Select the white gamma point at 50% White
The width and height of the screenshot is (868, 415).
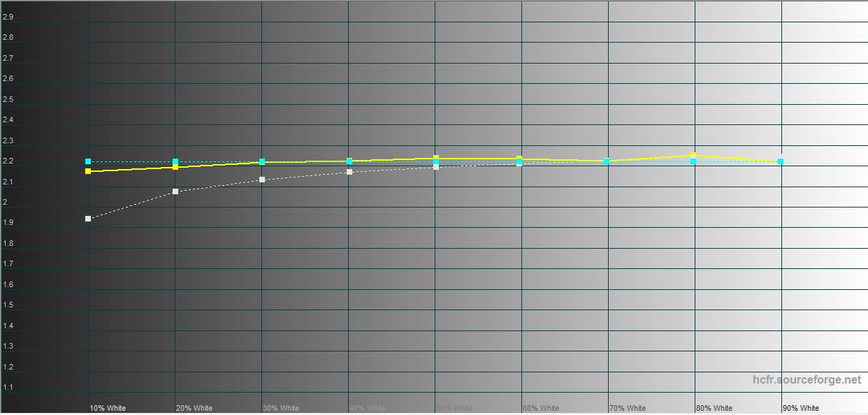(436, 167)
